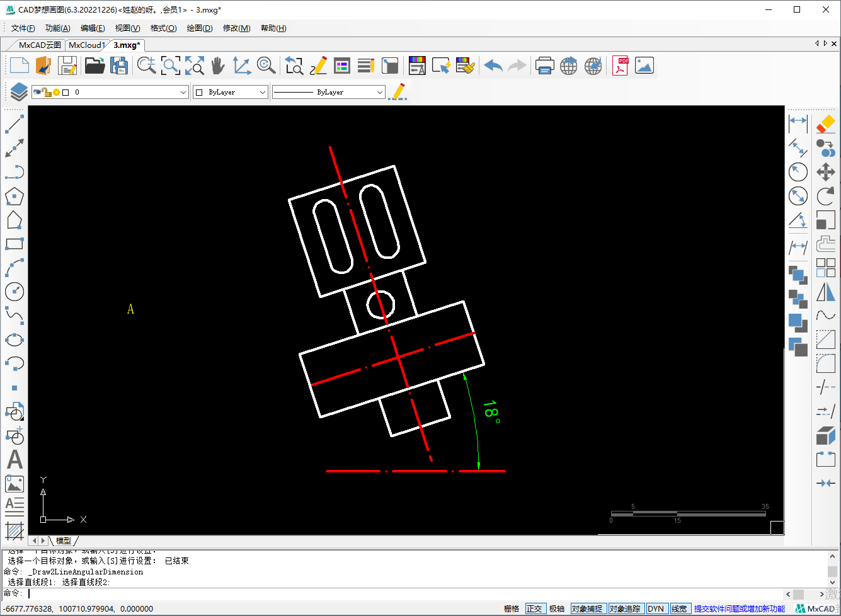The image size is (841, 616).
Task: Click the layer color square in layer box
Action: tap(66, 92)
